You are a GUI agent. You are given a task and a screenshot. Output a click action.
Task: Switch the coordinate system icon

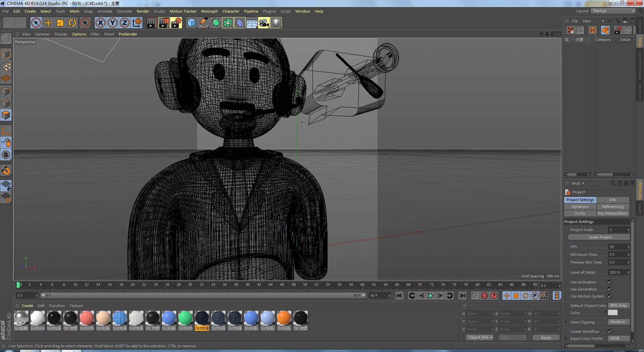click(137, 23)
